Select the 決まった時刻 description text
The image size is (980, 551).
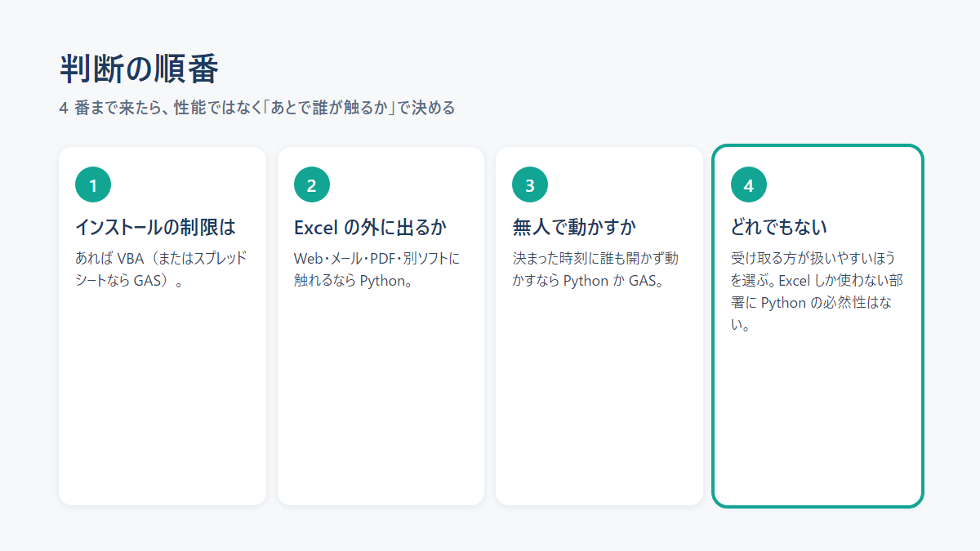point(595,269)
